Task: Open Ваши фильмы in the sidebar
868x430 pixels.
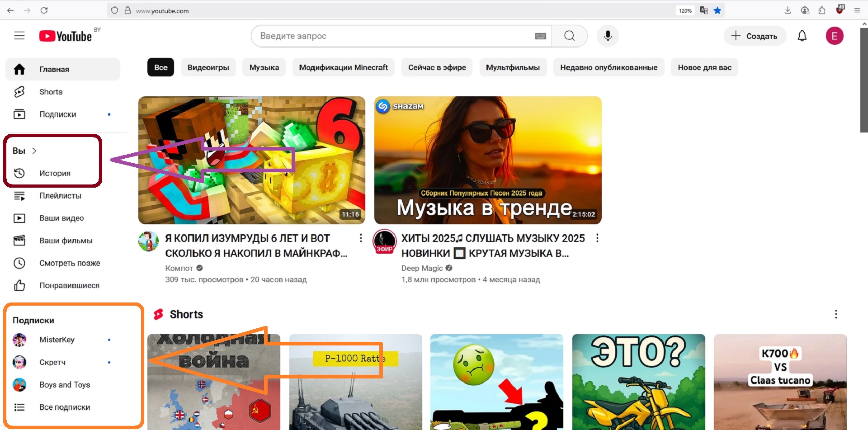Action: pyautogui.click(x=63, y=241)
